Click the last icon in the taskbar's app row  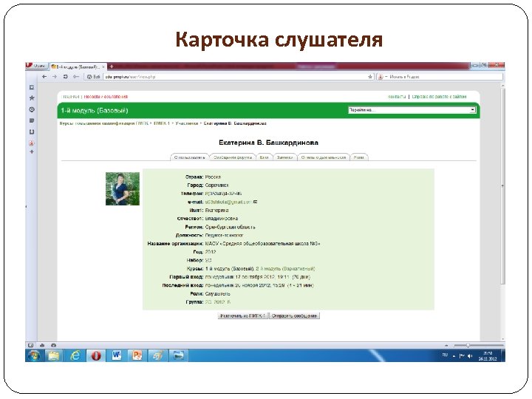point(179,355)
